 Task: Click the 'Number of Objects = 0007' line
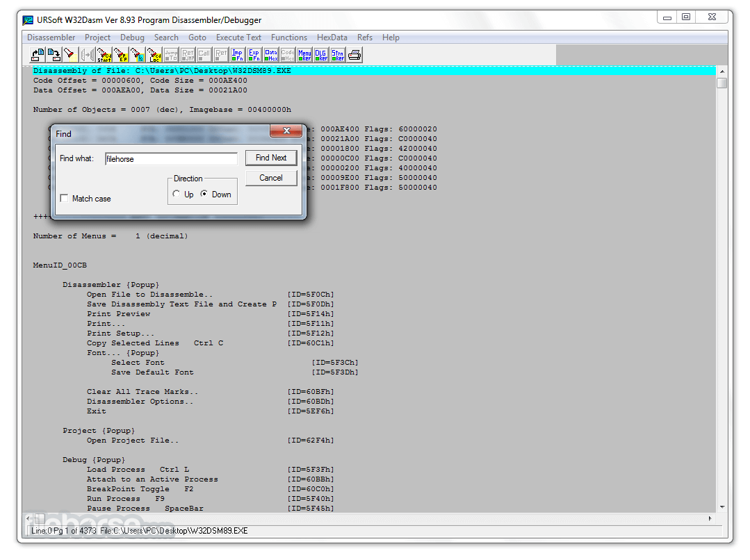click(162, 110)
